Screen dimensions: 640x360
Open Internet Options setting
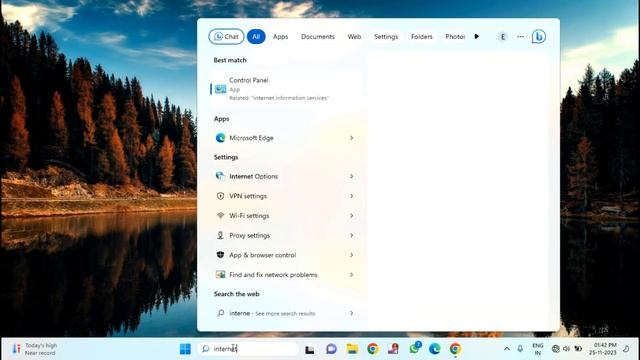click(x=286, y=176)
